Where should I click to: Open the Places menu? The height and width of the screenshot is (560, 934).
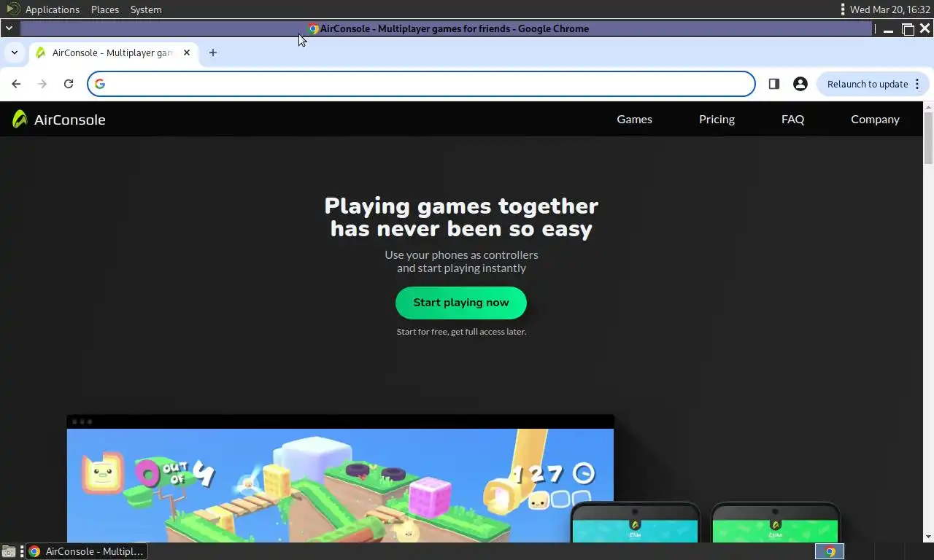click(105, 9)
